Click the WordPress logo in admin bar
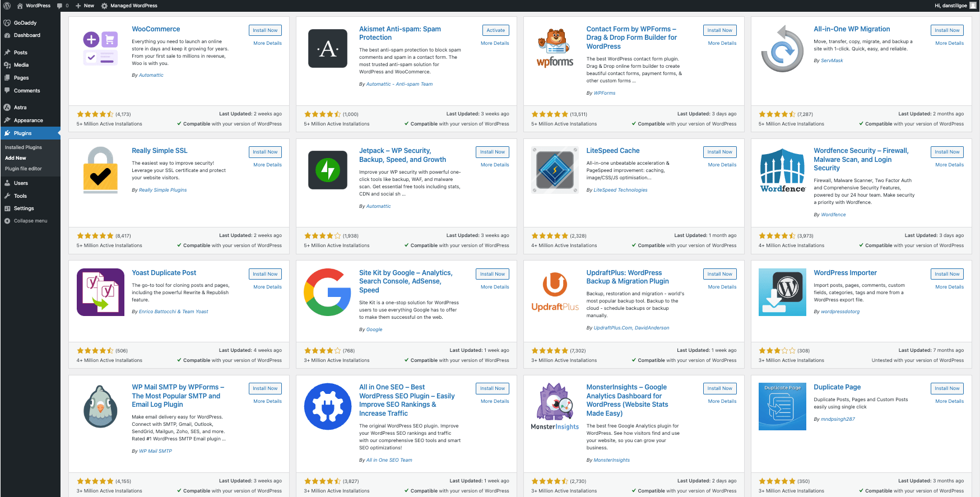 coord(7,6)
